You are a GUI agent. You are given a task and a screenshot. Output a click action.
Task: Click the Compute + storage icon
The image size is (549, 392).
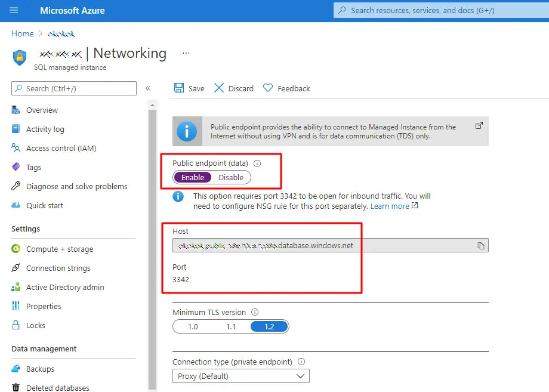click(x=16, y=249)
